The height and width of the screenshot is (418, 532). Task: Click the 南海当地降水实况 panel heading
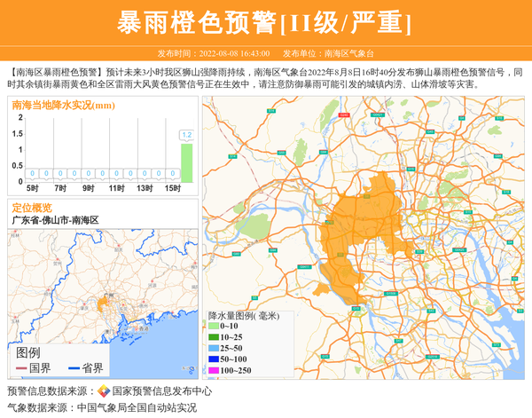coord(62,106)
